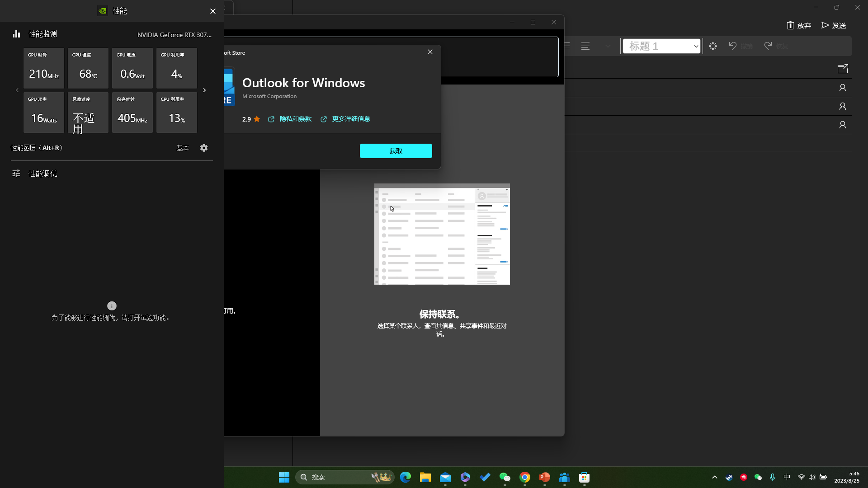
Task: Open Microsoft Store from taskbar
Action: point(585,477)
